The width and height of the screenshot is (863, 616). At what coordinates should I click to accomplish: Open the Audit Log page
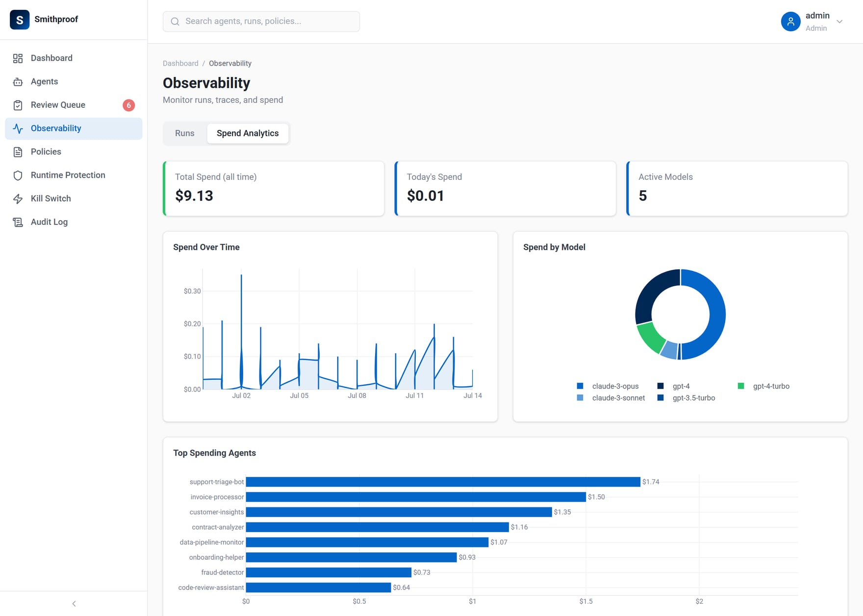tap(74, 222)
